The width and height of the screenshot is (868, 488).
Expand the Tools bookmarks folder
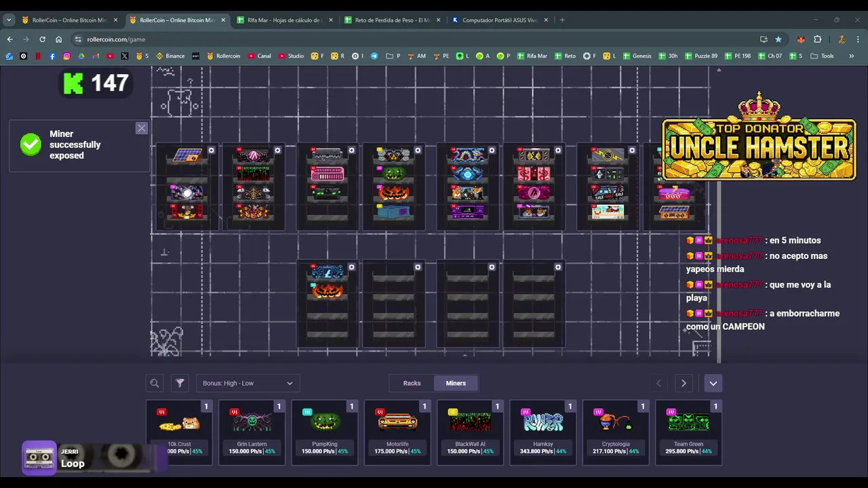[x=822, y=56]
